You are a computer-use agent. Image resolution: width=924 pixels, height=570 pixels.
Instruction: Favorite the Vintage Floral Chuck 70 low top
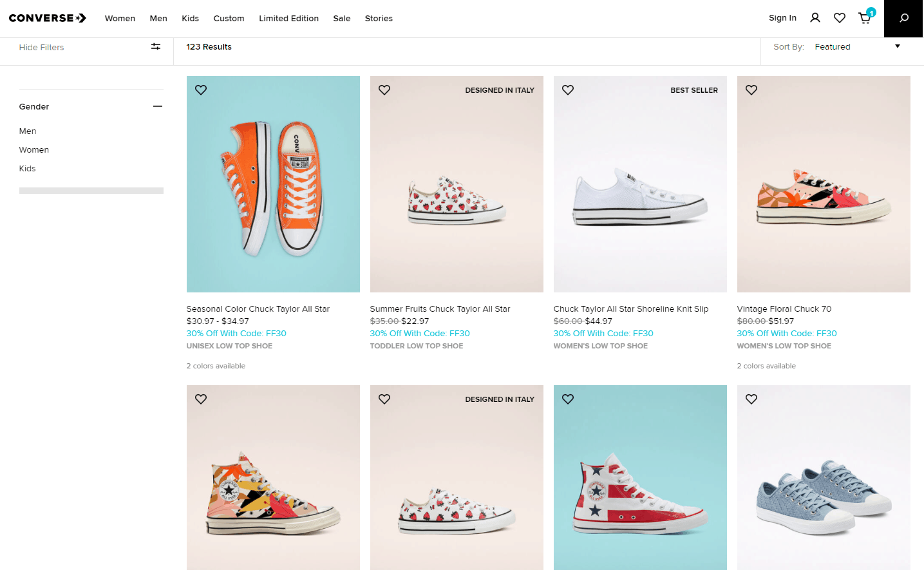pos(751,90)
